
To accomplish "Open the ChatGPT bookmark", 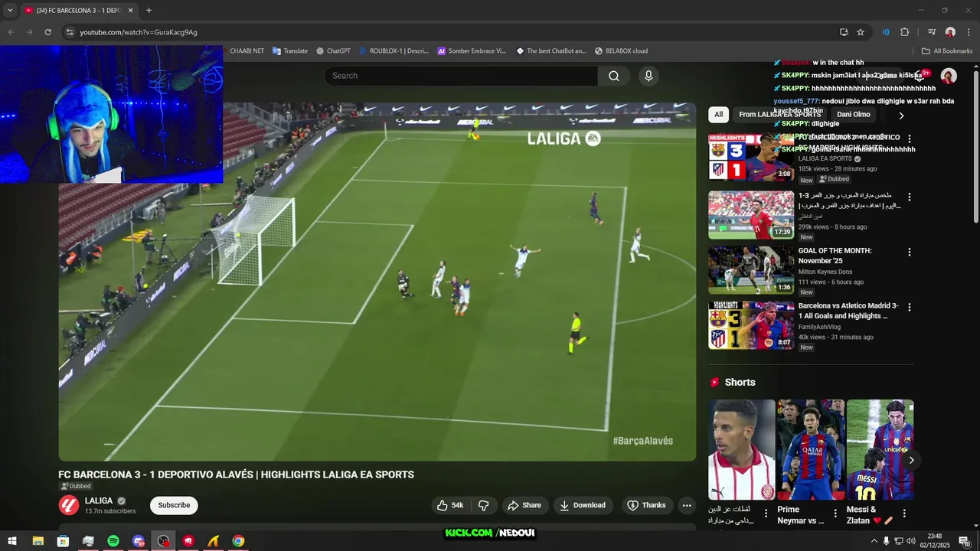I will (x=333, y=51).
